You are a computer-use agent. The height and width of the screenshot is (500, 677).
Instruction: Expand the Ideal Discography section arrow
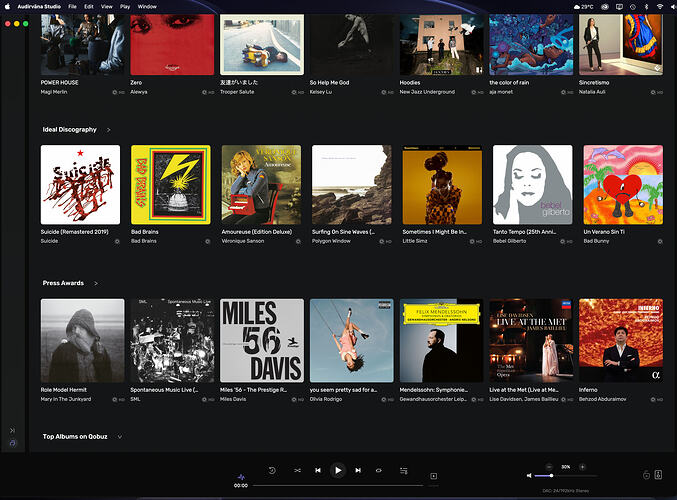pos(108,130)
